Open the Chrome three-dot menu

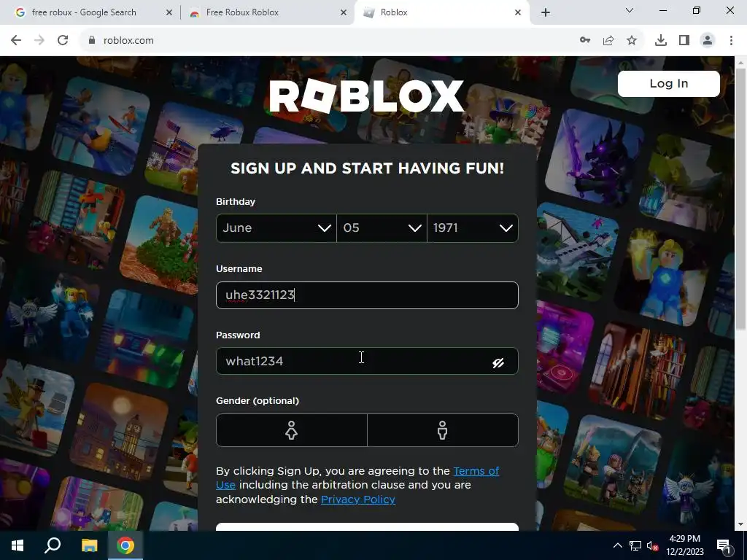(731, 41)
